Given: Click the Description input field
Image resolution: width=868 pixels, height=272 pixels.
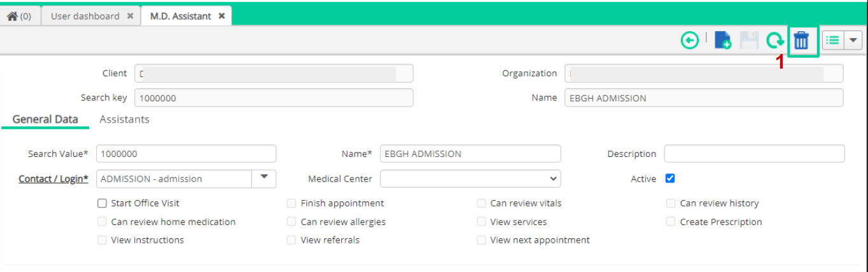Looking at the screenshot, I should [755, 154].
